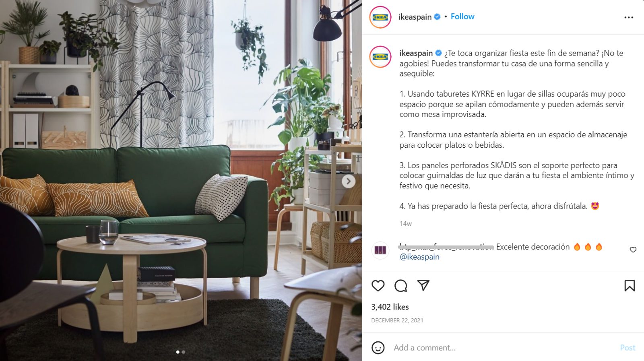Click the ikeaspain username in caption
The height and width of the screenshot is (361, 644).
pos(416,53)
